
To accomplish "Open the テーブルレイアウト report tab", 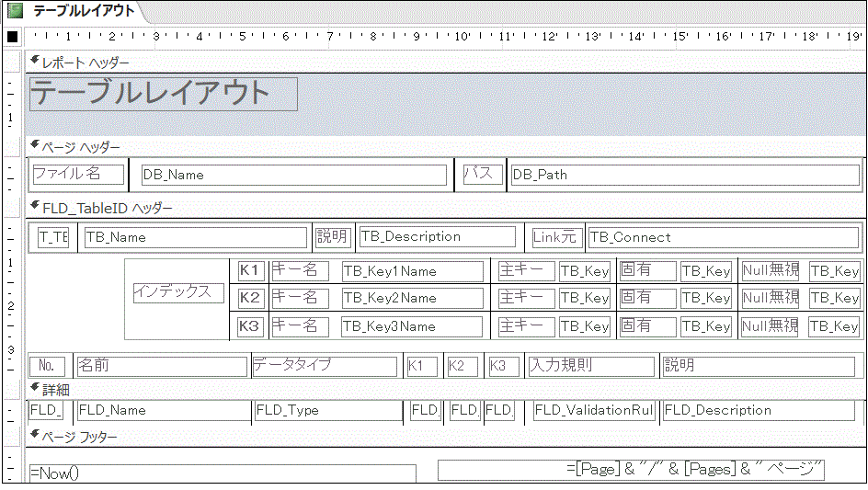I will (84, 12).
